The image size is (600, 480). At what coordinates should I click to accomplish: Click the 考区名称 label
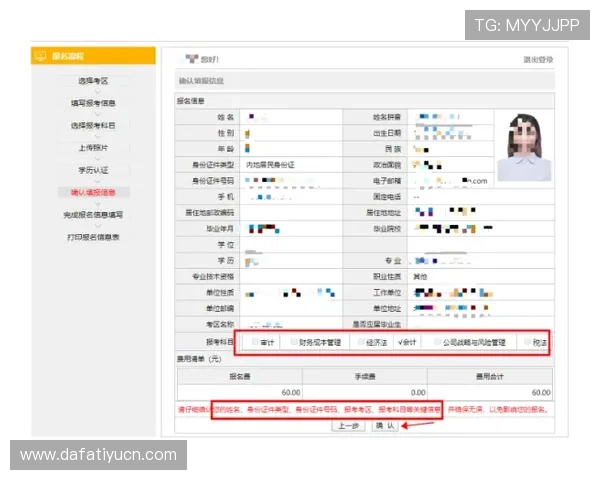pos(220,324)
